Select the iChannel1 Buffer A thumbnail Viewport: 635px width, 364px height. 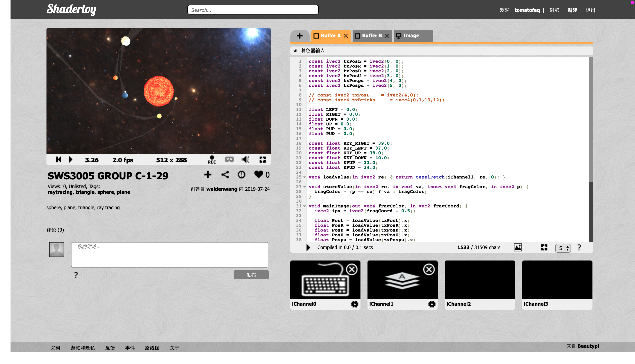pyautogui.click(x=403, y=280)
